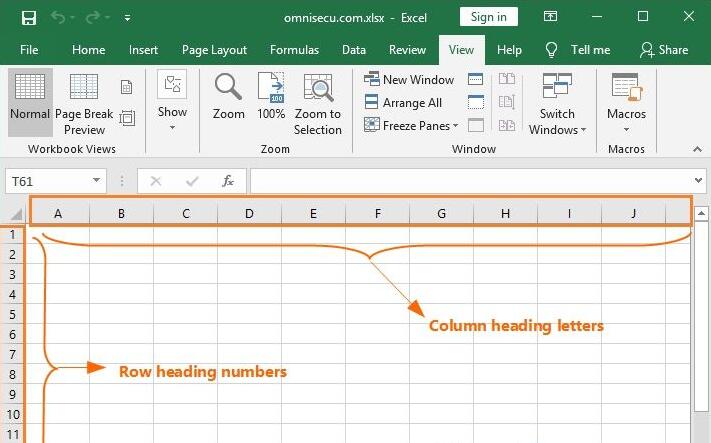Click the Name Box showing T61
The width and height of the screenshot is (711, 443).
tap(49, 181)
